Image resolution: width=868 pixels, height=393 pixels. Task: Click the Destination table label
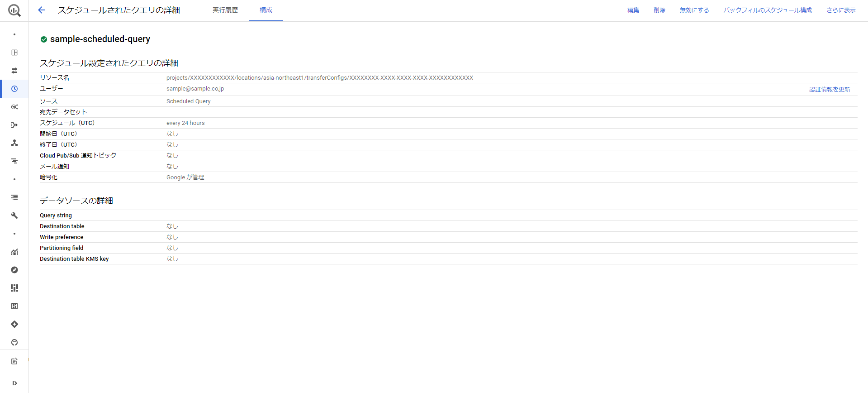[x=62, y=226]
